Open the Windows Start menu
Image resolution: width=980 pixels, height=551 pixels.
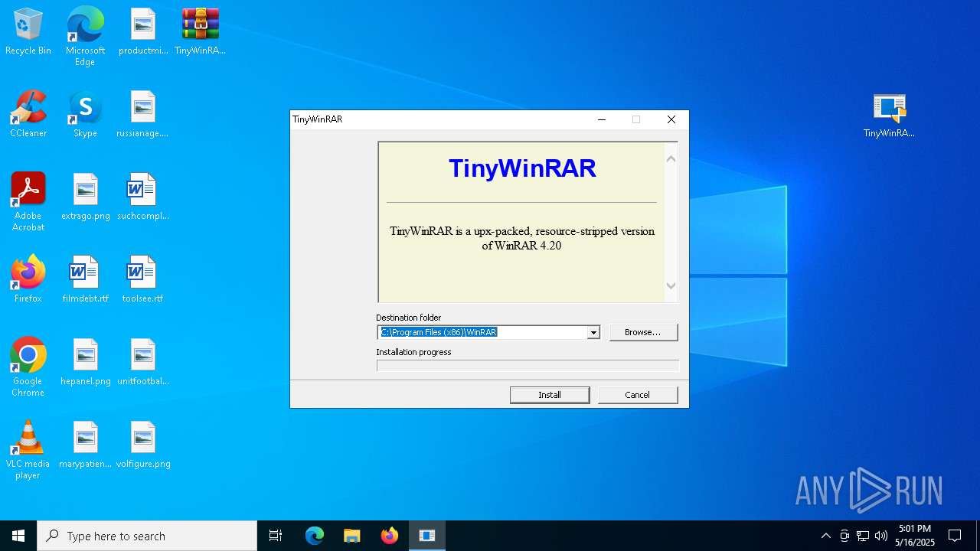click(18, 536)
